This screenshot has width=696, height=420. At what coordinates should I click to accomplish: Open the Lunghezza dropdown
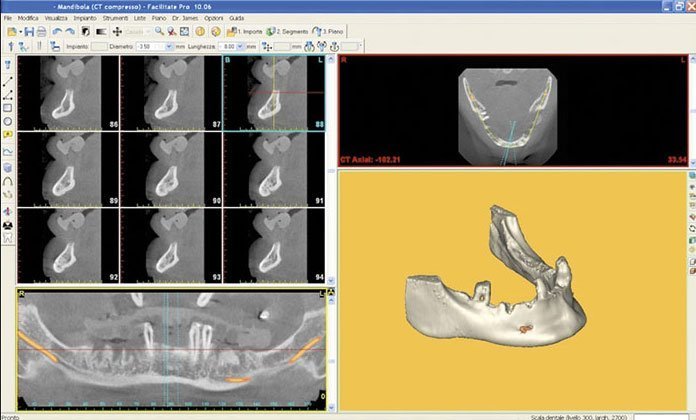pos(240,46)
